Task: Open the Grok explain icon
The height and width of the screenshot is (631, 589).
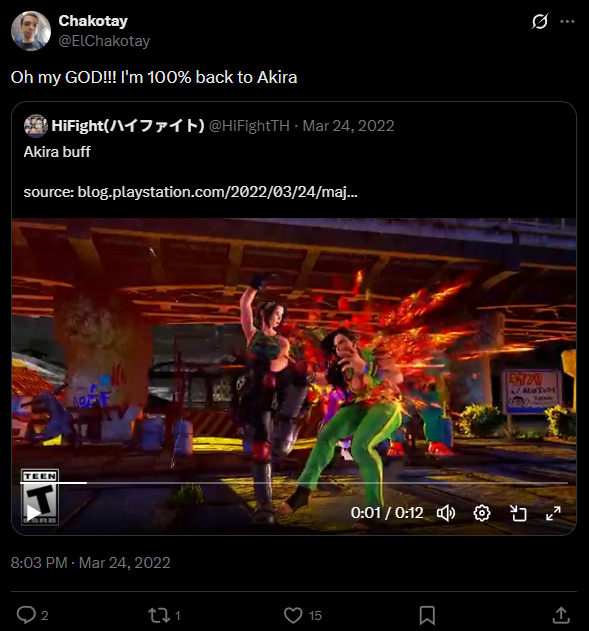Action: tap(540, 21)
